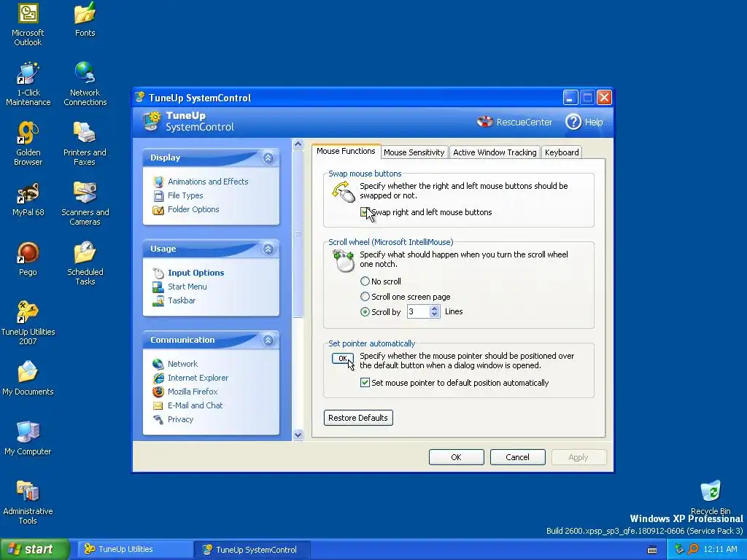Open Scanners and Cameras desktop icon
Screen dimensions: 747x560
point(85,192)
